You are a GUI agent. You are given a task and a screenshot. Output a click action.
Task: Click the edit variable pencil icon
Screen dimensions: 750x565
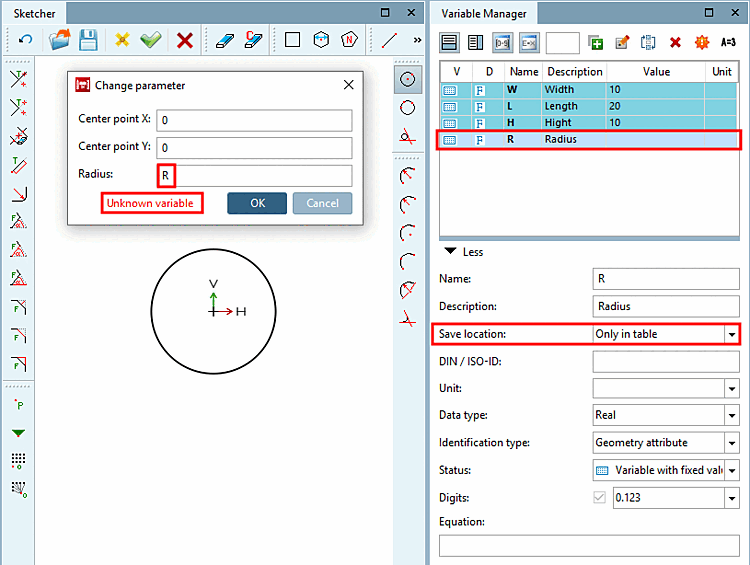pyautogui.click(x=622, y=43)
